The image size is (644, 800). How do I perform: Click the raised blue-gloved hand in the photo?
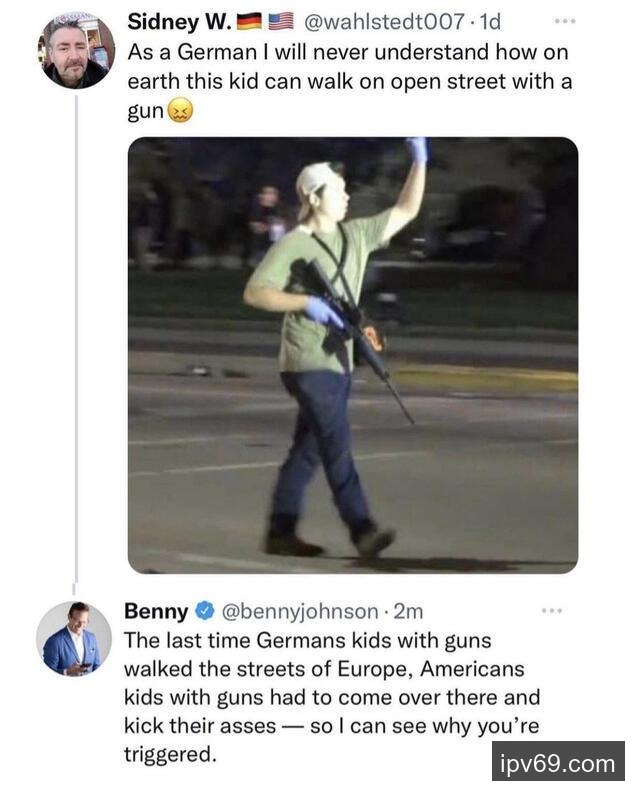[x=417, y=150]
